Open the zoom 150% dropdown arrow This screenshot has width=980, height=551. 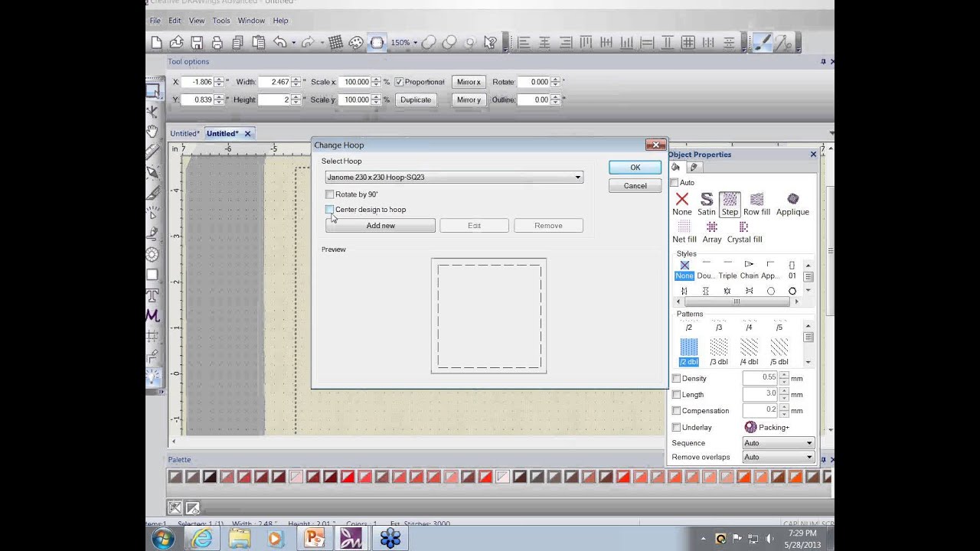pyautogui.click(x=415, y=43)
